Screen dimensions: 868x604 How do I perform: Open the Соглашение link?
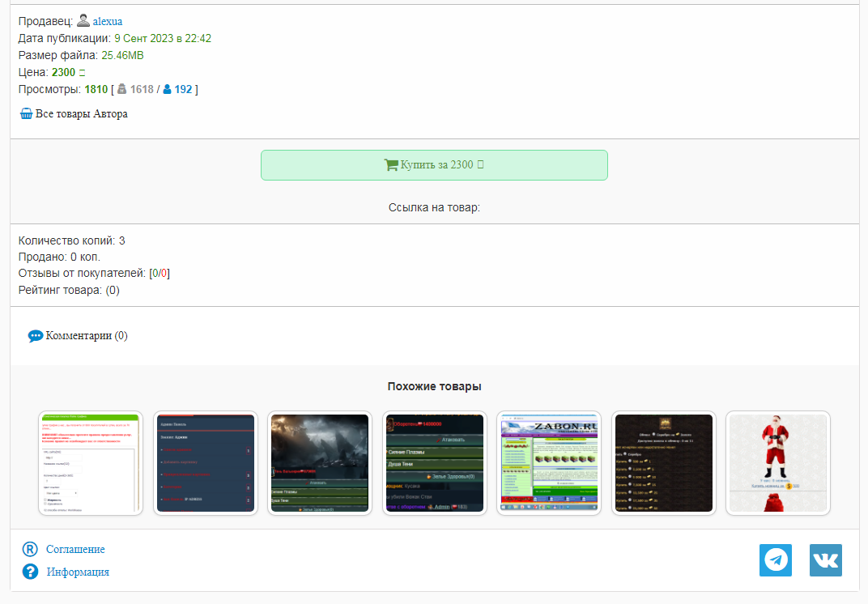pos(75,550)
